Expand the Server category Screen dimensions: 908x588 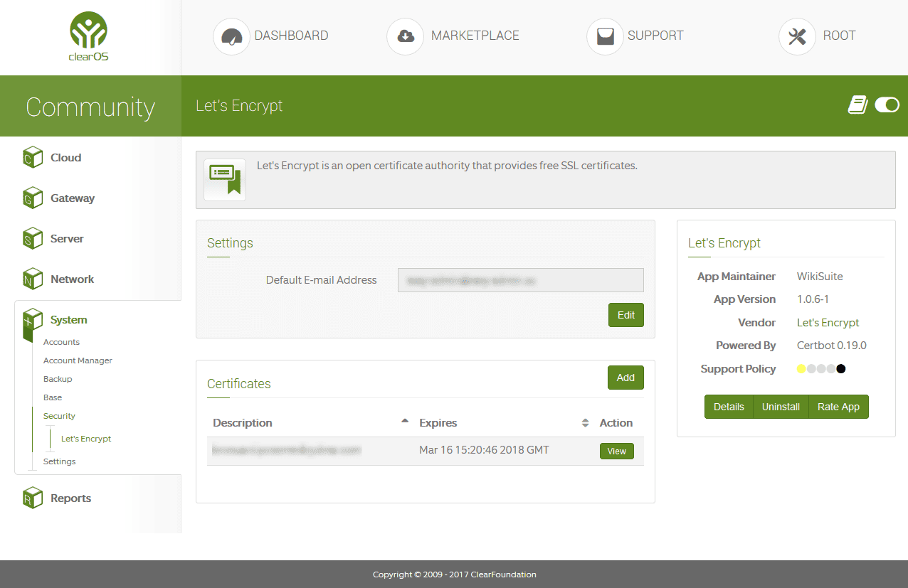pyautogui.click(x=67, y=239)
